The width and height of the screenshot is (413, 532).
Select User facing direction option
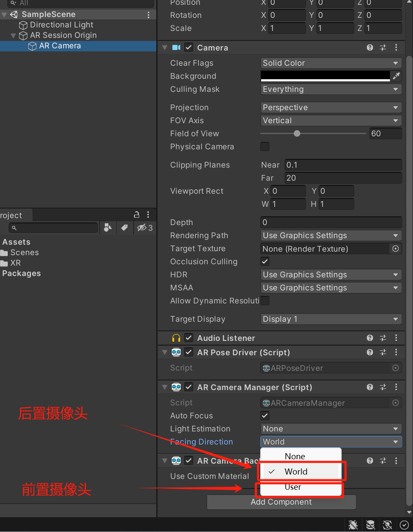click(x=301, y=487)
